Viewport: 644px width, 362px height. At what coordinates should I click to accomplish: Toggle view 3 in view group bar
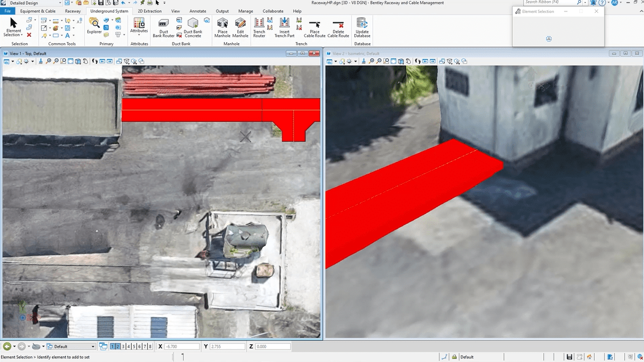124,346
